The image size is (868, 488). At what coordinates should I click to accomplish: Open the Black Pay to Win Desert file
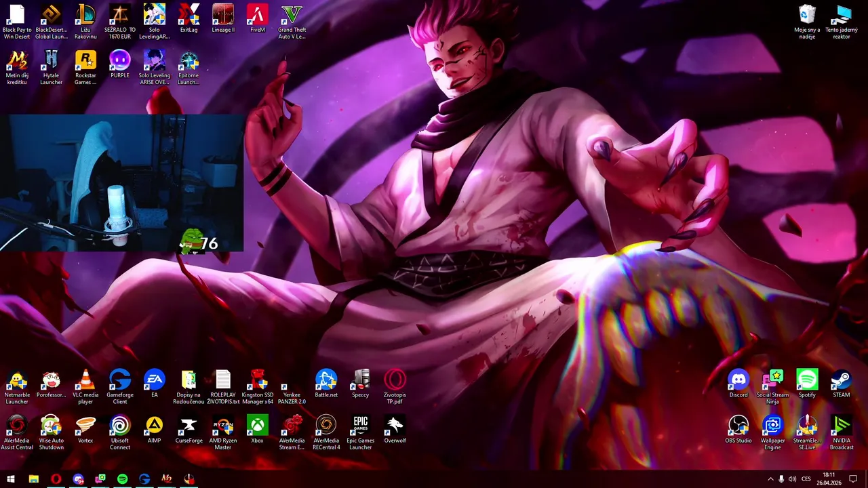click(17, 22)
